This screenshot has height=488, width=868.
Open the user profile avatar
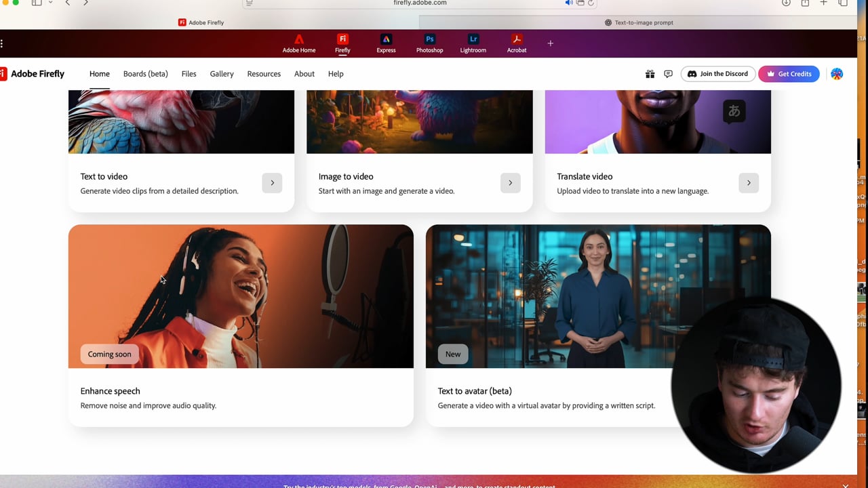837,74
